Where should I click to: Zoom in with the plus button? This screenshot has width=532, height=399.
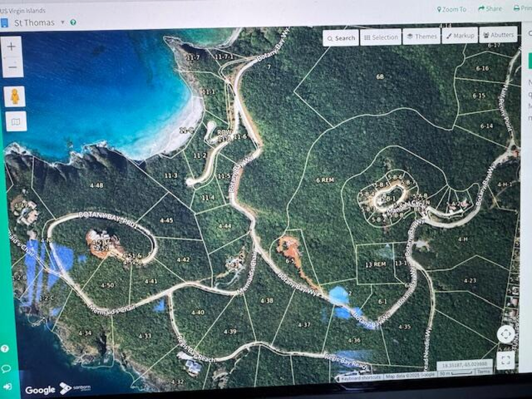(x=11, y=47)
